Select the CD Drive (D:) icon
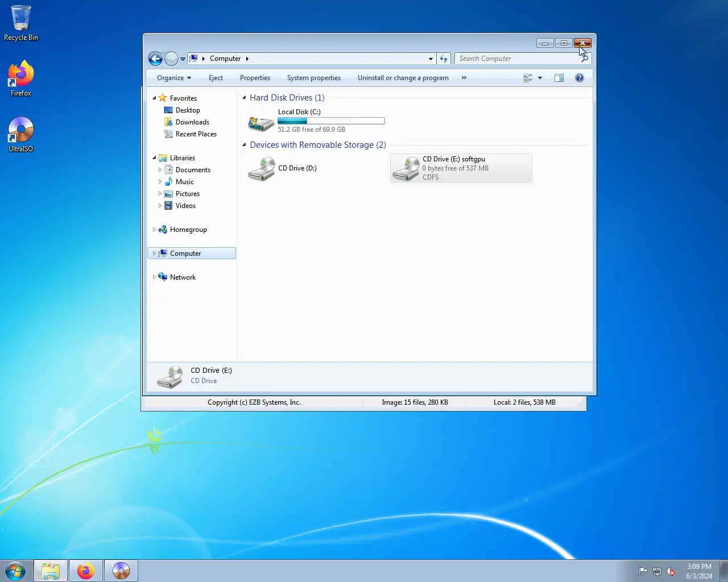This screenshot has width=728, height=582. point(261,168)
